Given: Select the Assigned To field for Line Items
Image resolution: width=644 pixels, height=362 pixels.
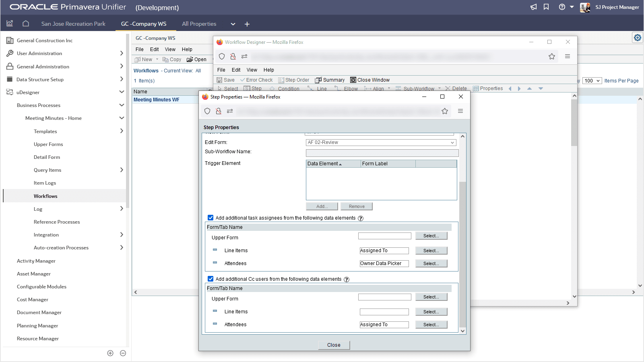Looking at the screenshot, I should point(384,250).
